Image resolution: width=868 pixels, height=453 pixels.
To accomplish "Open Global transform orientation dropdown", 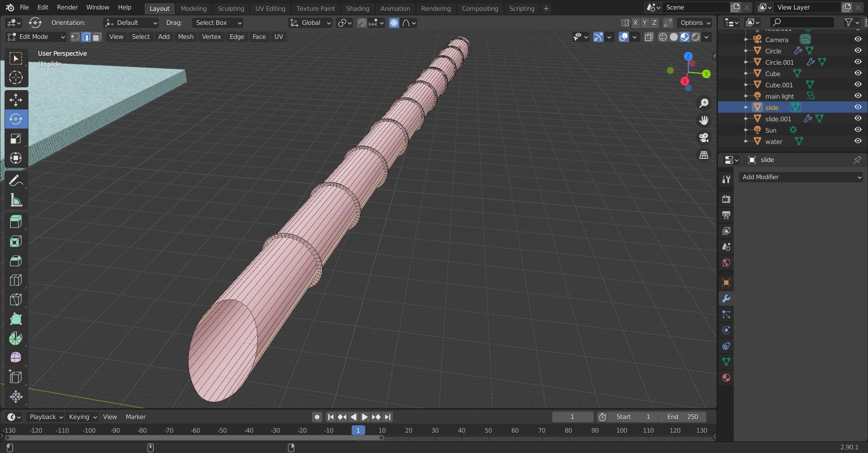I will 311,23.
